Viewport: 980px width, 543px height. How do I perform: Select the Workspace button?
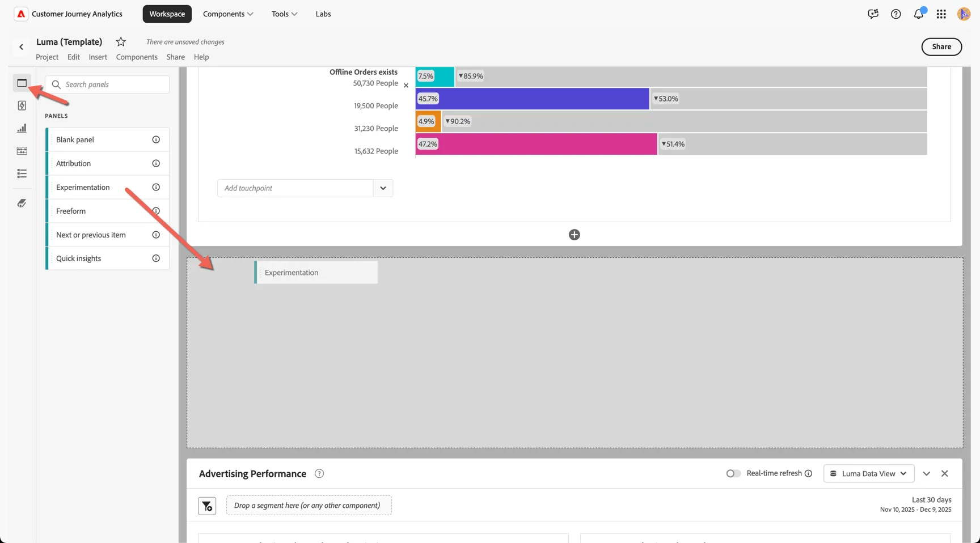coord(167,14)
